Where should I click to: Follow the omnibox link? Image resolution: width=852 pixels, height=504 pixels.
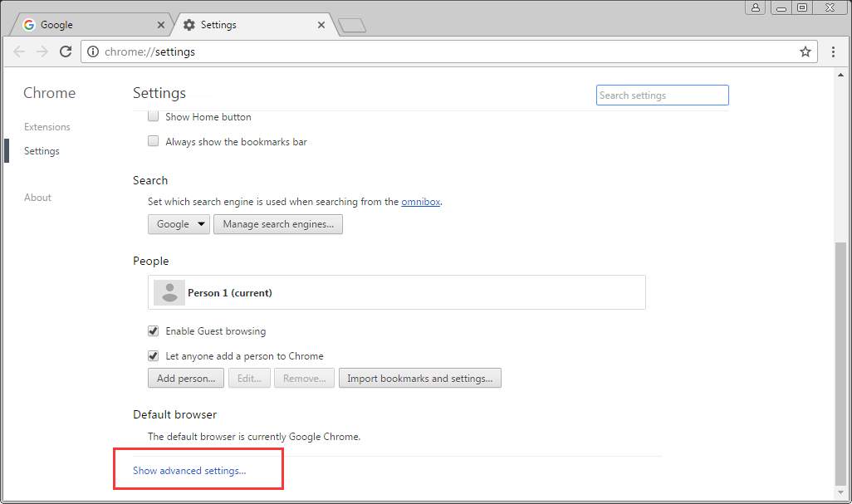click(x=420, y=202)
